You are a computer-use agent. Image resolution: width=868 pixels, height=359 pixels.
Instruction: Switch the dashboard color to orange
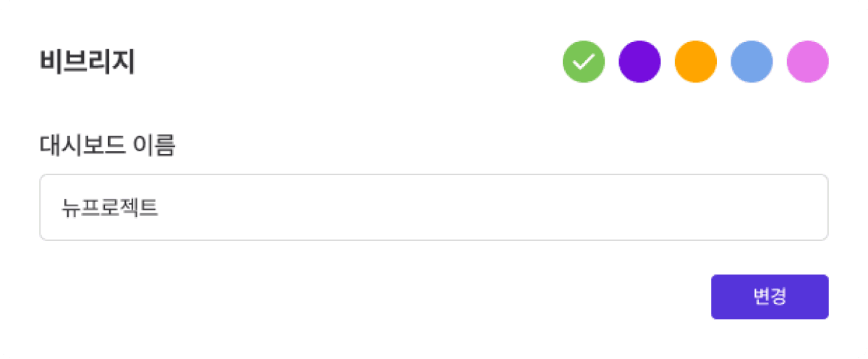pos(695,62)
